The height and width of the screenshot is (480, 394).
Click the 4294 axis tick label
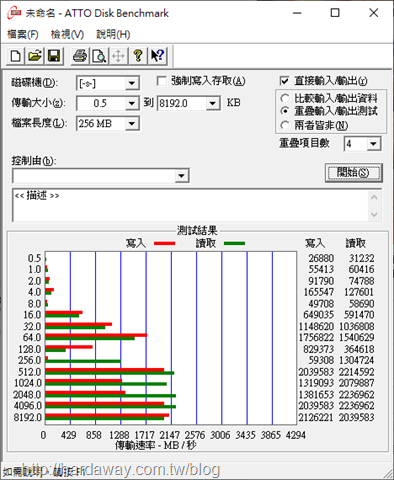pyautogui.click(x=296, y=435)
